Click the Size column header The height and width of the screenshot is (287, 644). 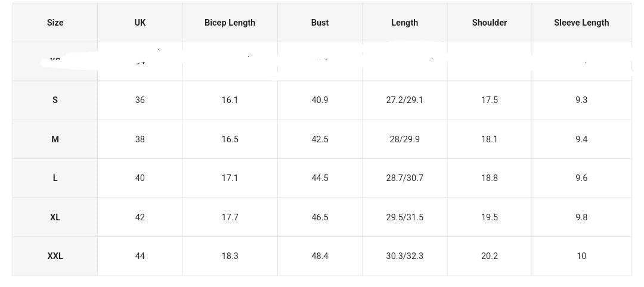pos(55,23)
